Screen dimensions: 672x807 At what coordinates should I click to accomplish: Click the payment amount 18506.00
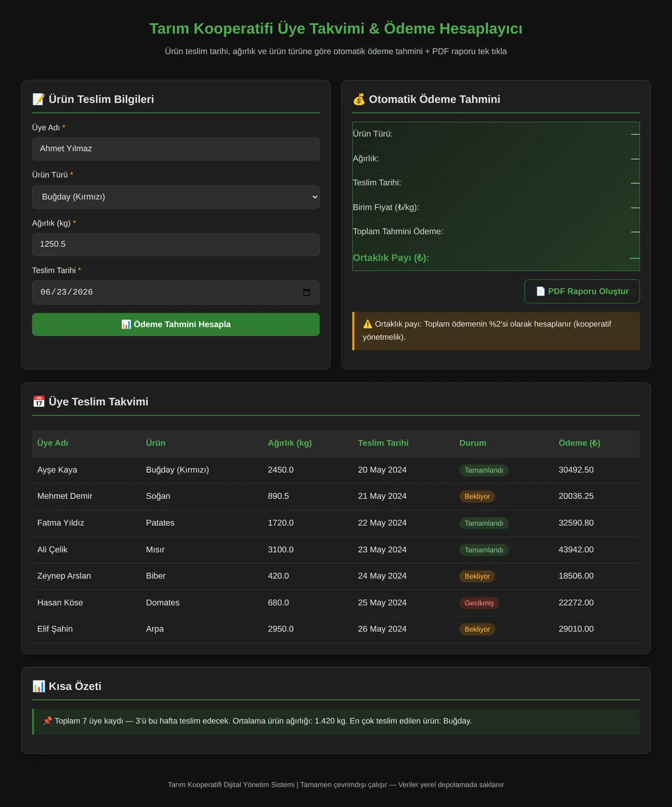click(576, 576)
